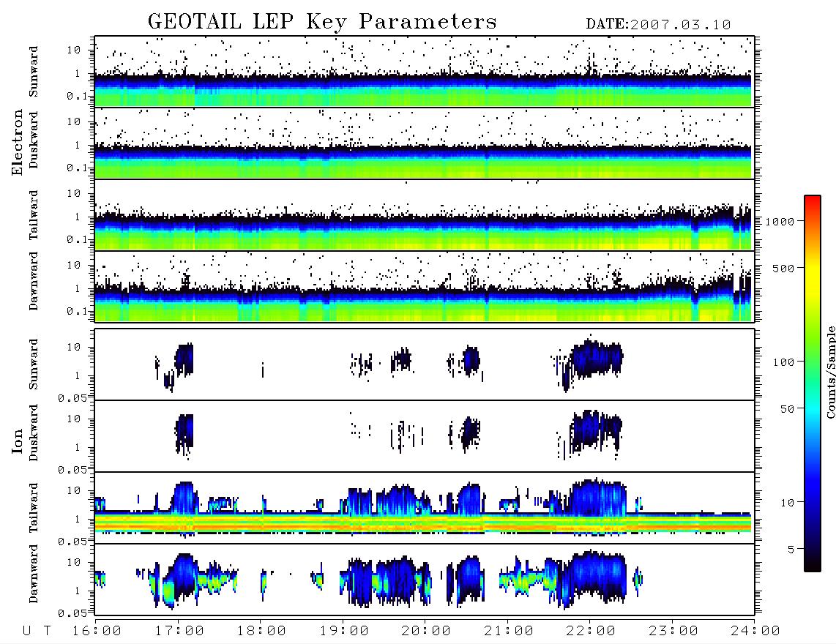
Task: Click the Ion "Tailward" panel label
Action: click(x=34, y=508)
